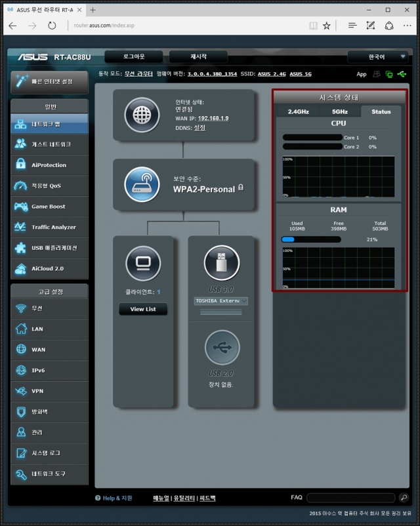This screenshot has width=420, height=526.
Task: Click the browser address bar
Action: pos(188,26)
